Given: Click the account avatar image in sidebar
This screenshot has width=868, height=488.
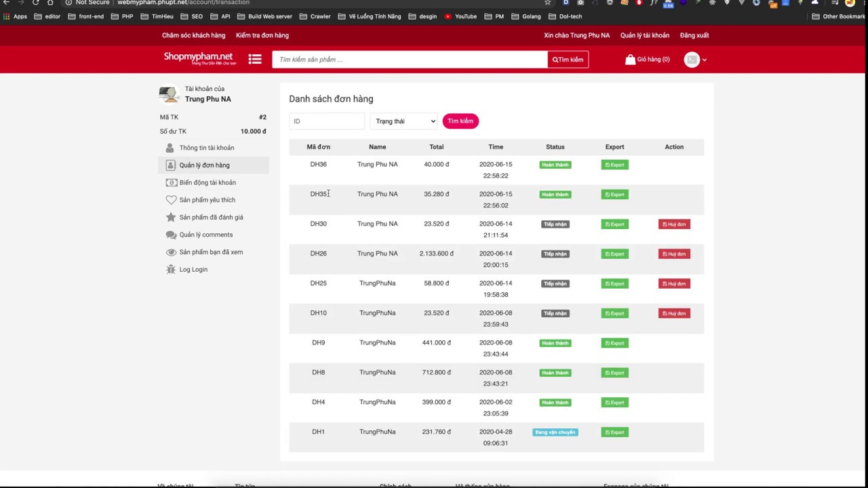Looking at the screenshot, I should pos(169,94).
